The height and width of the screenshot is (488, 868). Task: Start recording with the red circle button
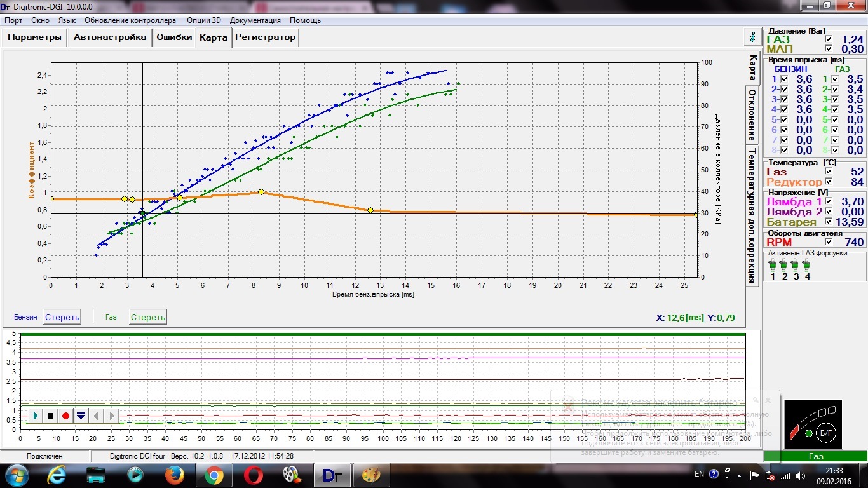point(65,416)
